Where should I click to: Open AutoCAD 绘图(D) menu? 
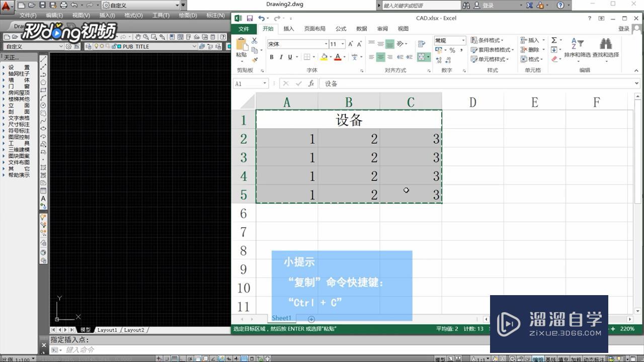point(188,16)
